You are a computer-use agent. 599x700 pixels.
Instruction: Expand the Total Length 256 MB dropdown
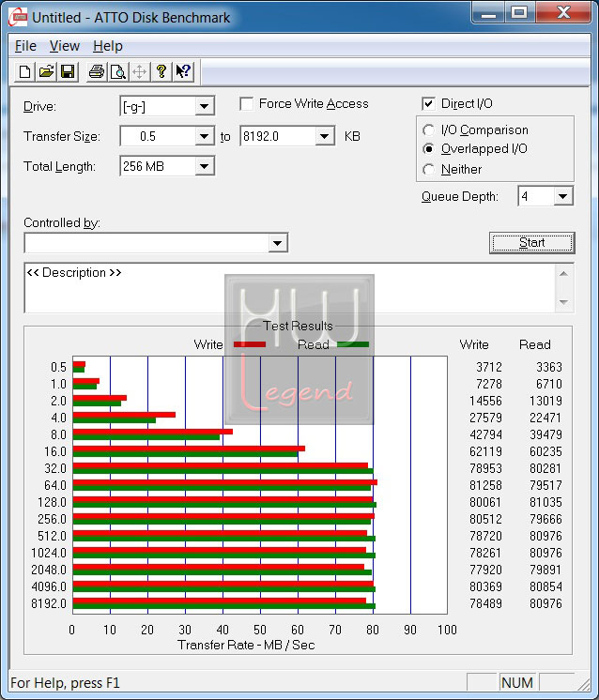point(204,166)
